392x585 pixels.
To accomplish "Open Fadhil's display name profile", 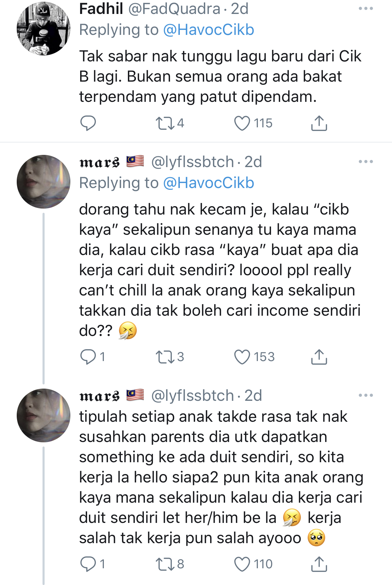I will click(101, 9).
